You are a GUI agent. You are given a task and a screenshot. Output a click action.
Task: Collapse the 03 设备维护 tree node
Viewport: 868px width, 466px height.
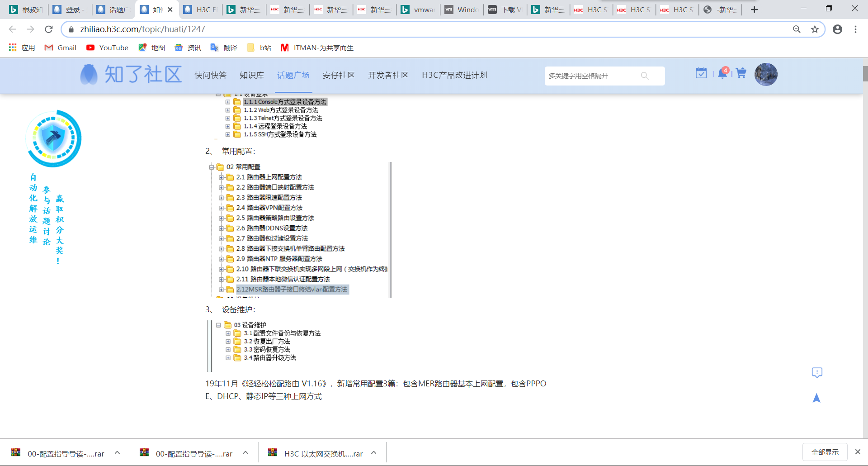[218, 325]
